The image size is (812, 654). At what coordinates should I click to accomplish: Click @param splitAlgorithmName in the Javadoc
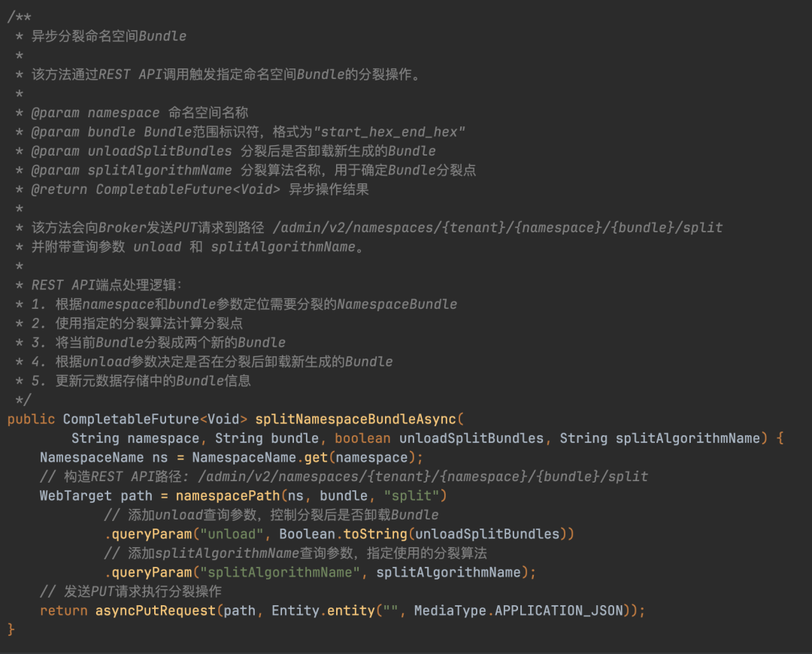tap(131, 170)
